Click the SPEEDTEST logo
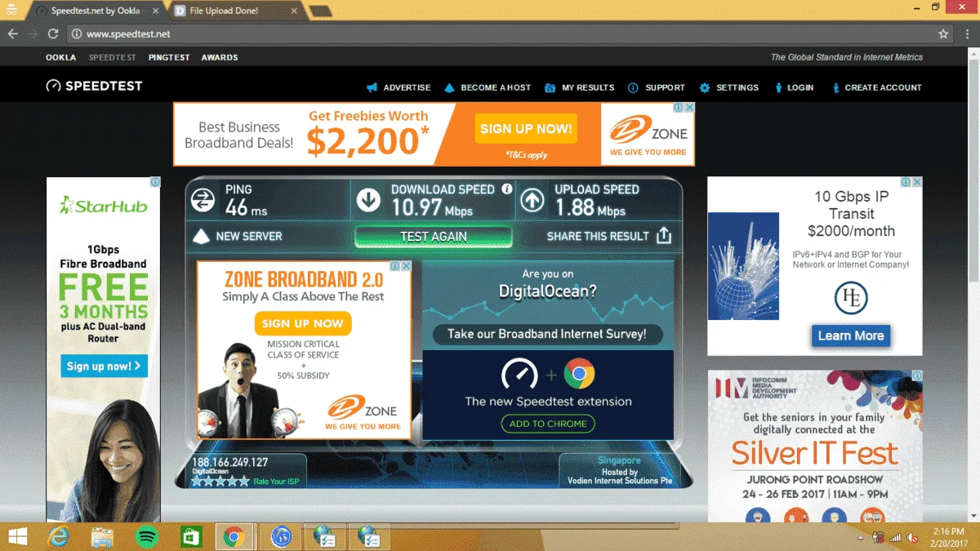Viewport: 980px width, 551px height. [94, 86]
